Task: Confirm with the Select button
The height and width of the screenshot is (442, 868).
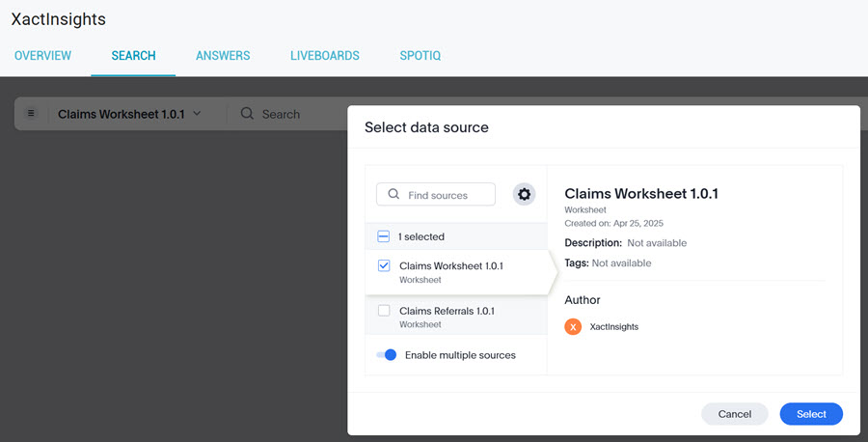Action: pos(811,414)
